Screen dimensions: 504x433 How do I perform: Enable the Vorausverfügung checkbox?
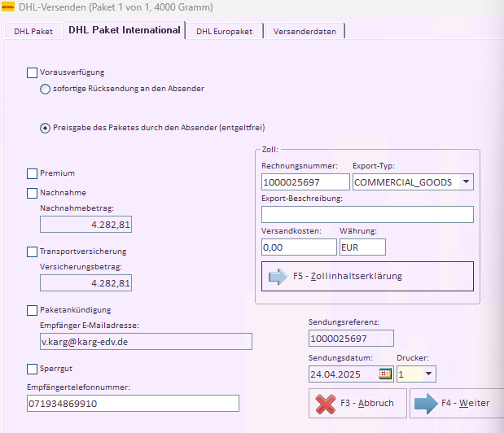[32, 72]
